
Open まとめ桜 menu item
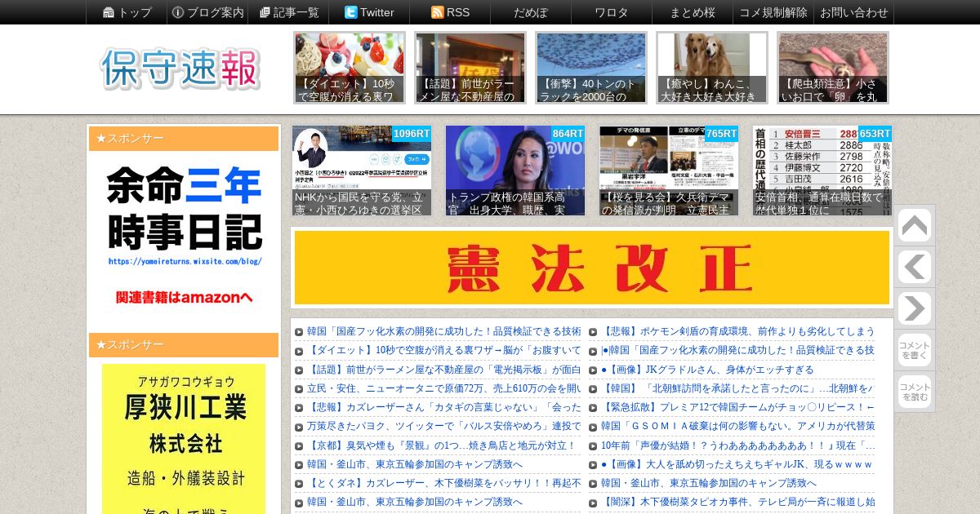click(x=692, y=12)
